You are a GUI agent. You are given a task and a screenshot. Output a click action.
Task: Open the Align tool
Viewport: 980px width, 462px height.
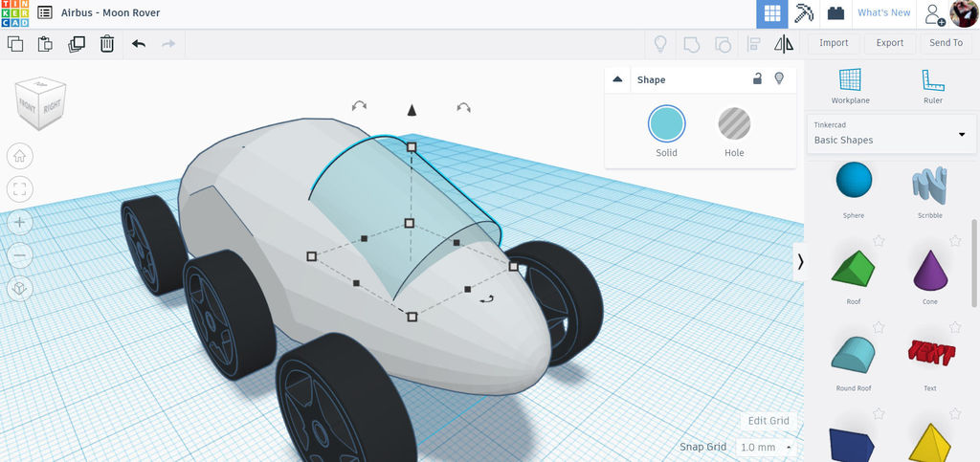tap(754, 44)
